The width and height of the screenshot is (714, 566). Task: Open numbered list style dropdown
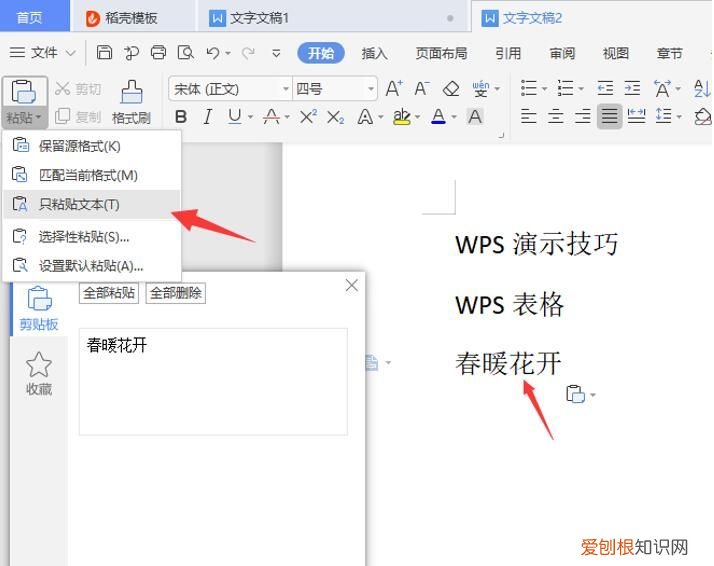tap(581, 88)
